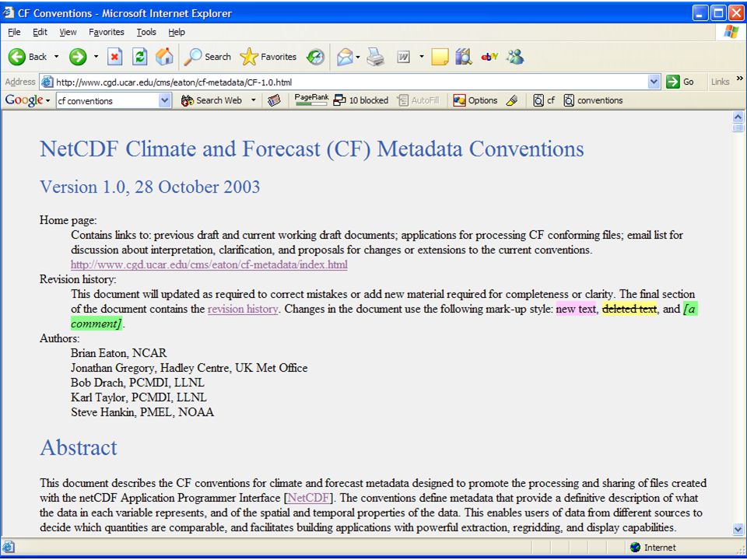Click the Search Web button
The image size is (747, 560).
click(x=212, y=100)
